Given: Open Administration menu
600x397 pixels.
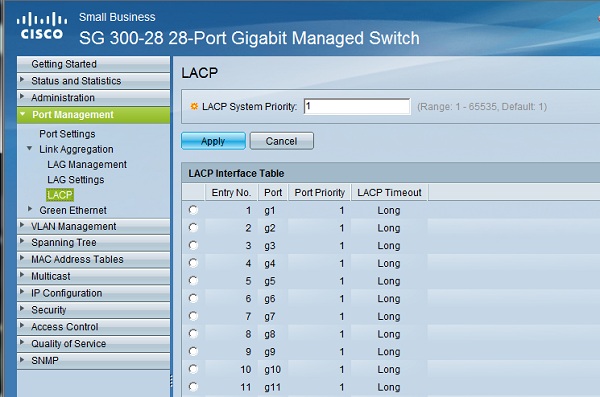Looking at the screenshot, I should click(93, 98).
